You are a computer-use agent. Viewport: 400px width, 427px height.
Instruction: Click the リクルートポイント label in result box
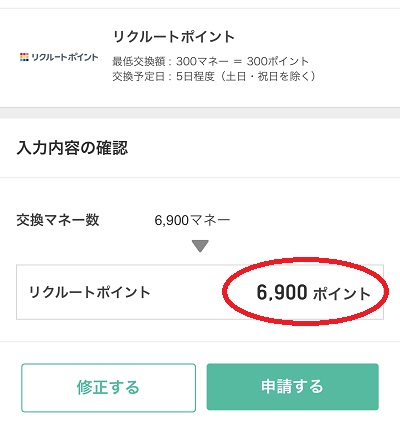point(90,292)
